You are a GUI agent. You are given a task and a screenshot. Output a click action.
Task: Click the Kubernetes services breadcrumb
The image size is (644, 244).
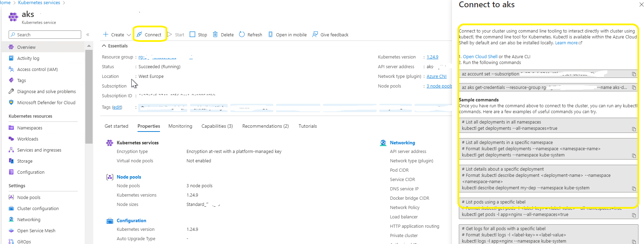[39, 2]
